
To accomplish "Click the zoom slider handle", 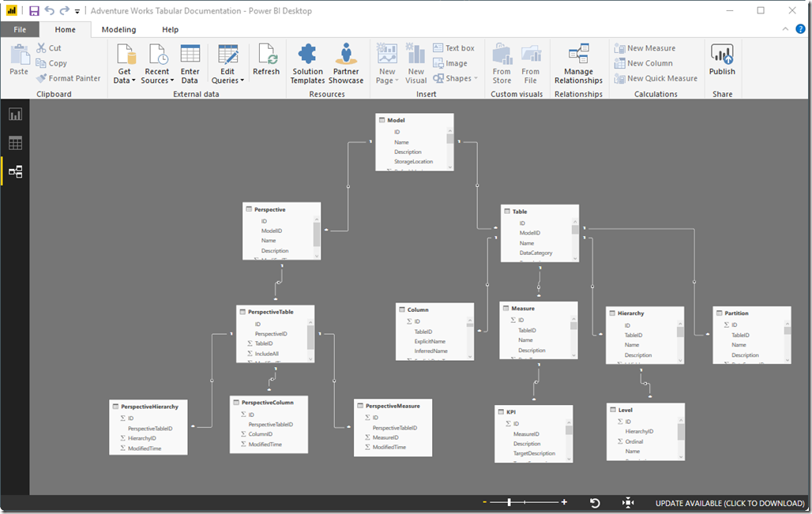I will pyautogui.click(x=509, y=502).
